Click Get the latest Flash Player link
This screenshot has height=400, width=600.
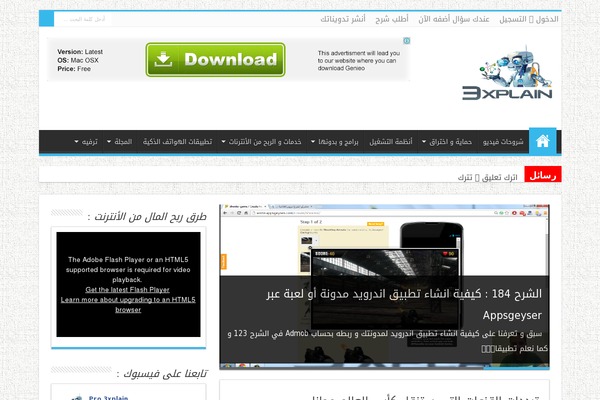click(x=127, y=290)
